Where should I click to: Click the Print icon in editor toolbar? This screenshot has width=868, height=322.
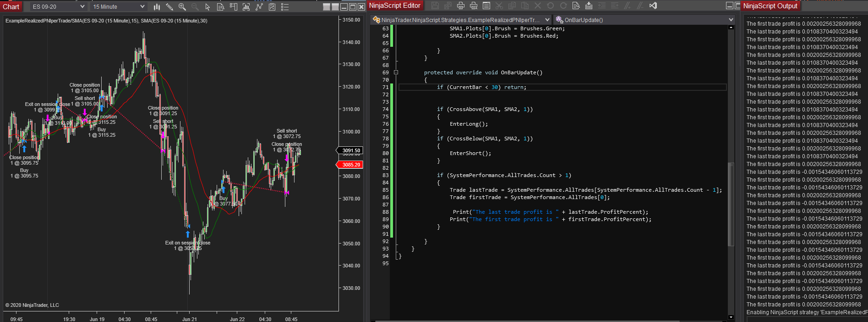(461, 6)
